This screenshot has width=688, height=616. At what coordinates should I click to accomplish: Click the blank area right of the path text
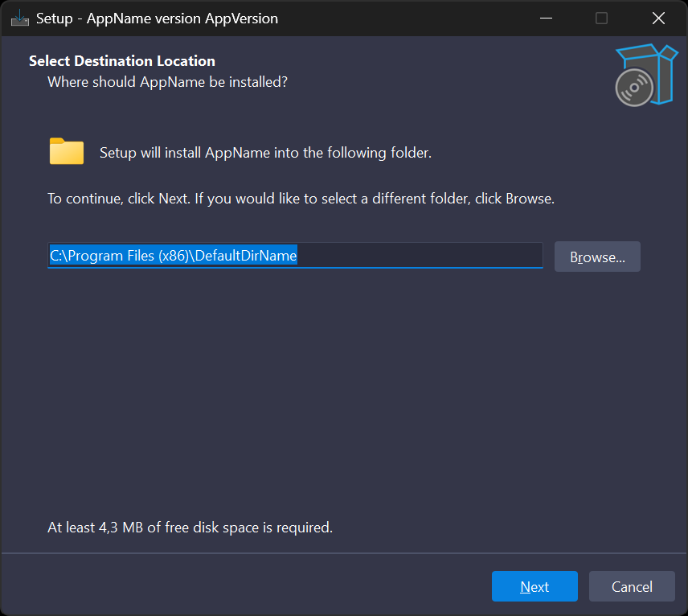click(418, 256)
